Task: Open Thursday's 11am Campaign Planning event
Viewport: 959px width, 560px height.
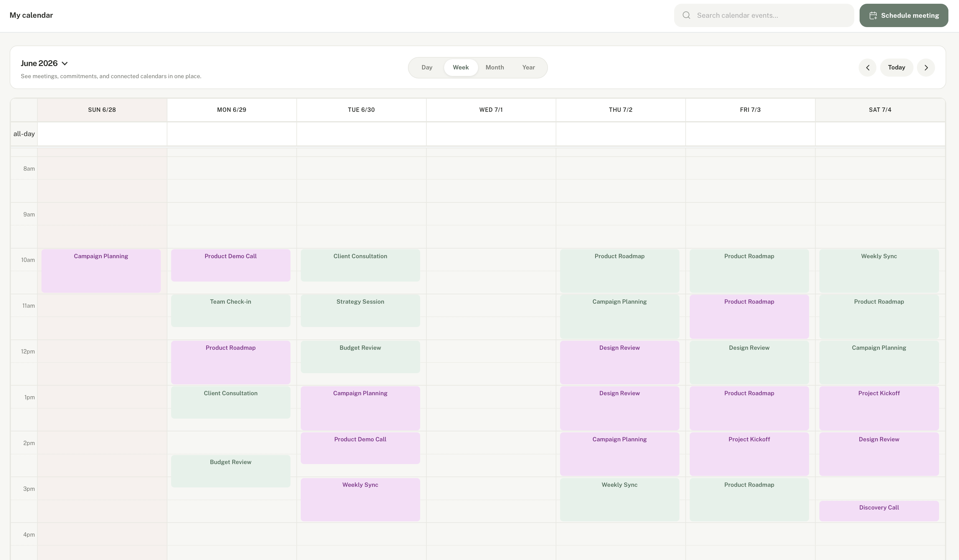Action: coord(620,317)
